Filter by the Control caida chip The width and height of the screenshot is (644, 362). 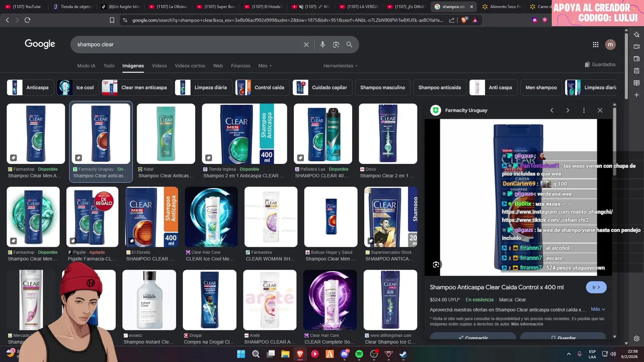262,87
